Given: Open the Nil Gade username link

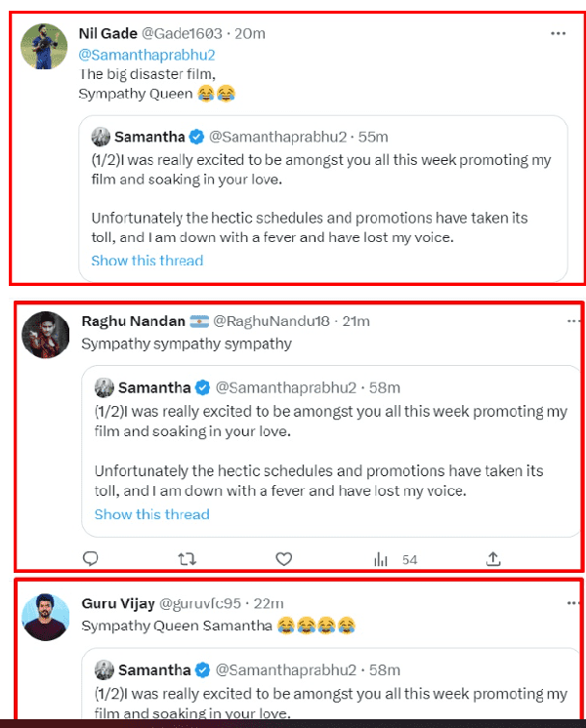Looking at the screenshot, I should [109, 33].
